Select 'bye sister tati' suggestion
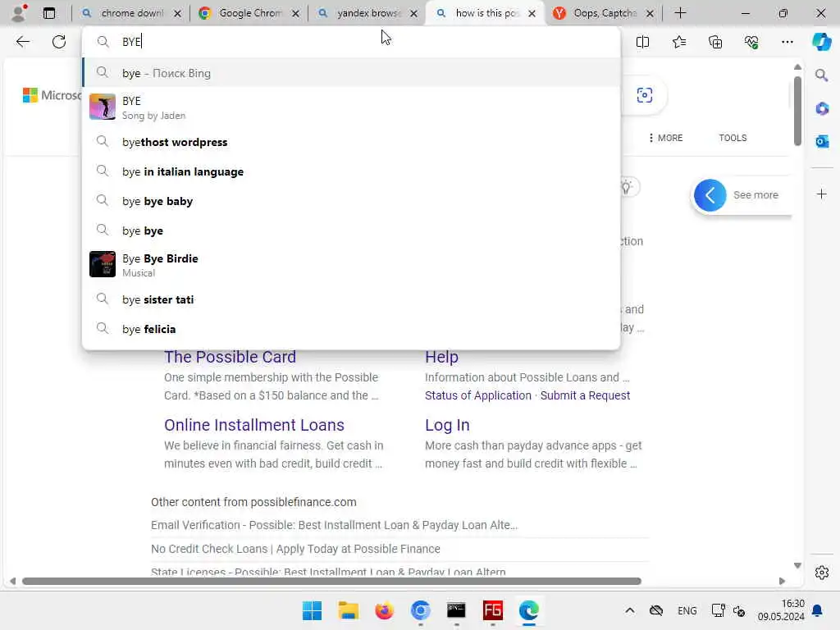This screenshot has width=840, height=630. pos(351,299)
